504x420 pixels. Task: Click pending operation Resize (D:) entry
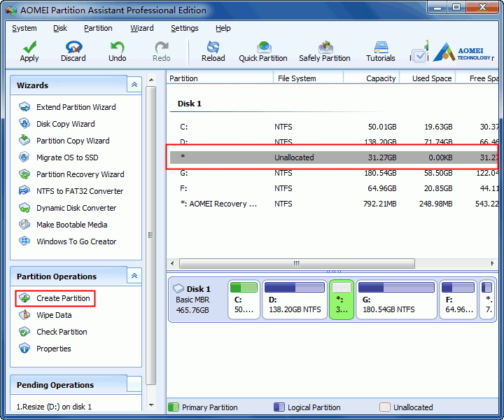coord(54,407)
